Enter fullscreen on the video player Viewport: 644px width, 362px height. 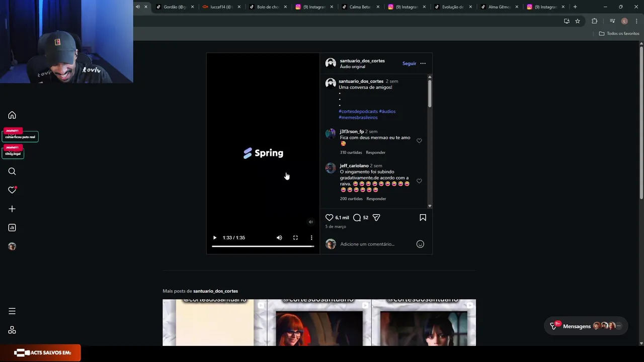point(295,238)
